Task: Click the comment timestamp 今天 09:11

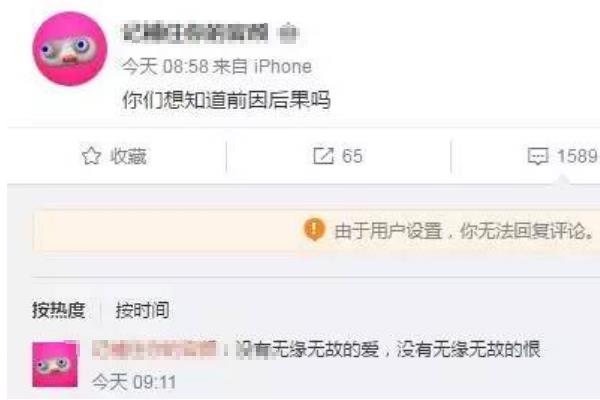Action: pos(134,382)
